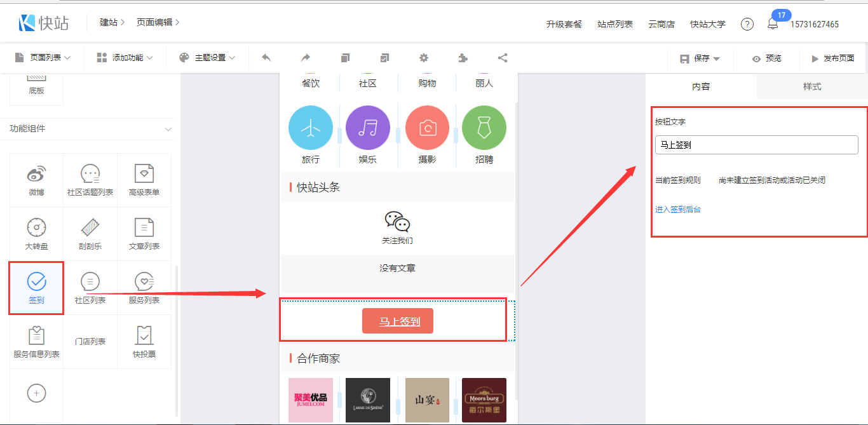
Task: Click the undo arrow in toolbar
Action: pos(266,58)
